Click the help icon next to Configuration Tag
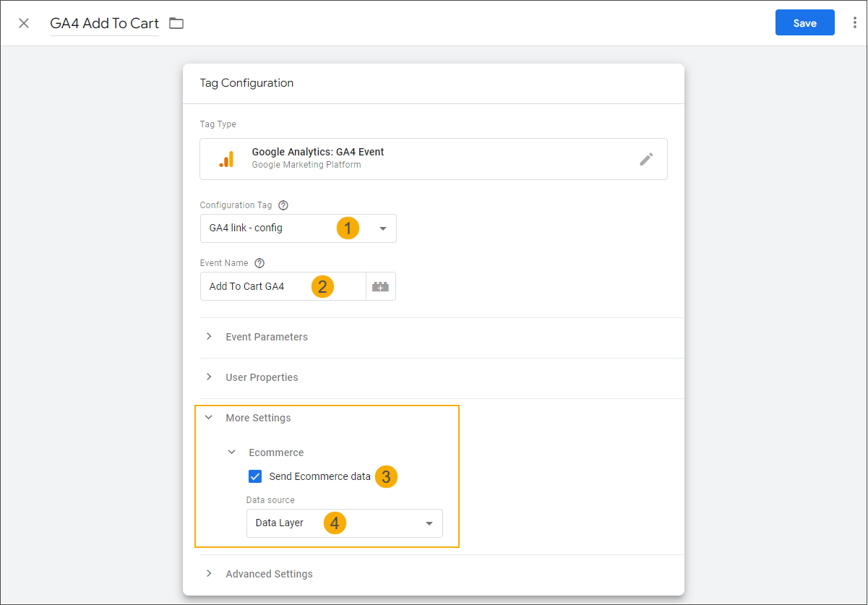868x605 pixels. pyautogui.click(x=283, y=205)
